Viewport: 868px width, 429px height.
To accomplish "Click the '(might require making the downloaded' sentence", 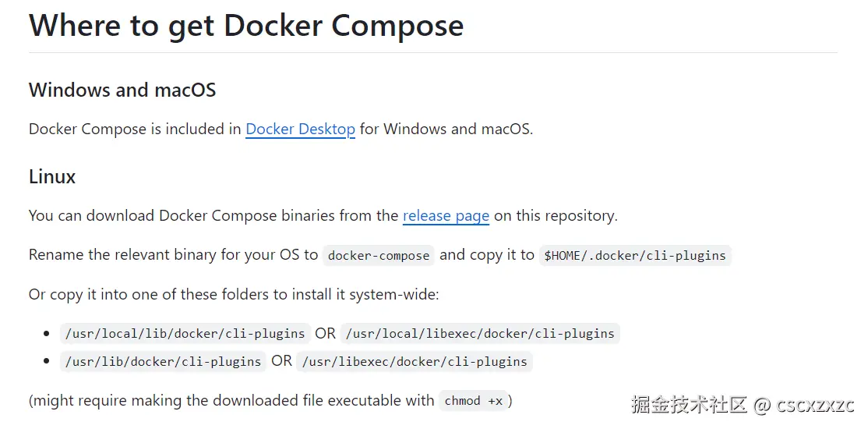I will [231, 401].
